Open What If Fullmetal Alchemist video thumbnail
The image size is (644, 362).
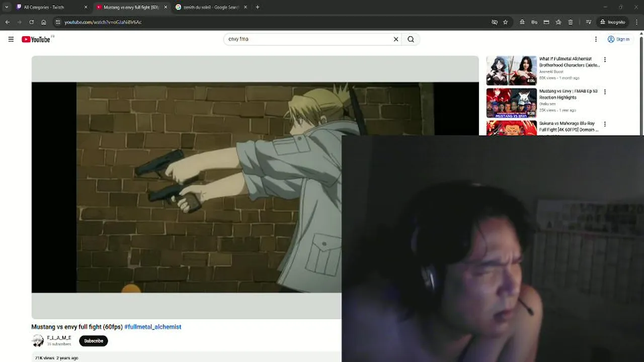click(x=511, y=70)
